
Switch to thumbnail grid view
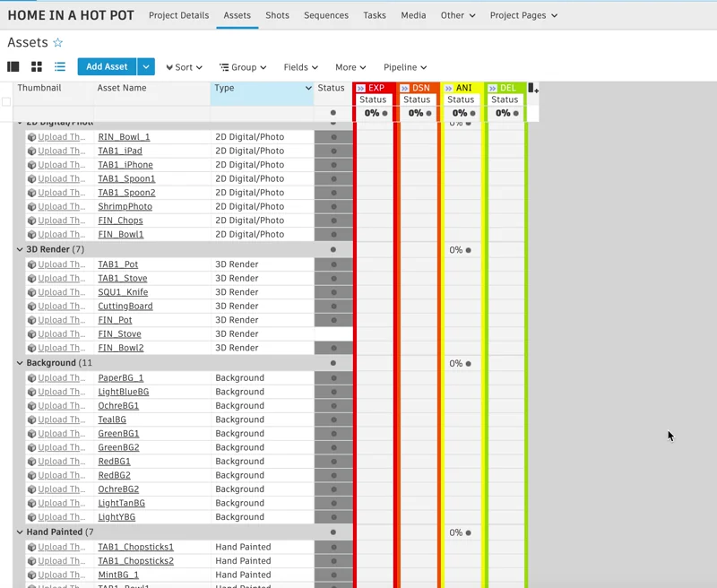(x=37, y=67)
